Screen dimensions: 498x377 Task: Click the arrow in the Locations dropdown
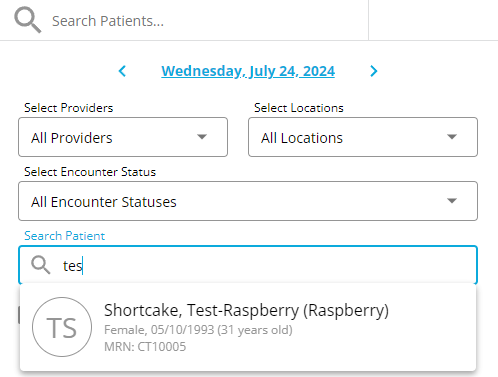(452, 137)
